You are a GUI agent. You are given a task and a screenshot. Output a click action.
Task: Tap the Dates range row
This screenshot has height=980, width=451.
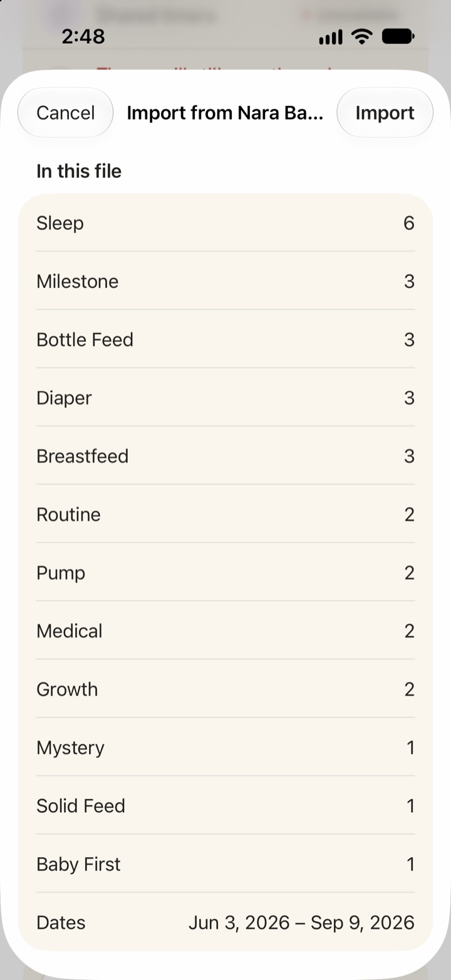225,922
